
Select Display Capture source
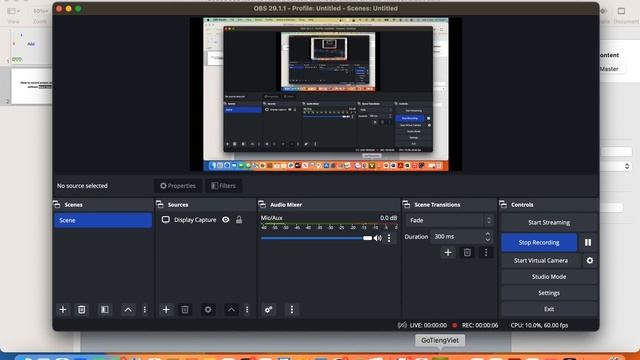tap(195, 220)
